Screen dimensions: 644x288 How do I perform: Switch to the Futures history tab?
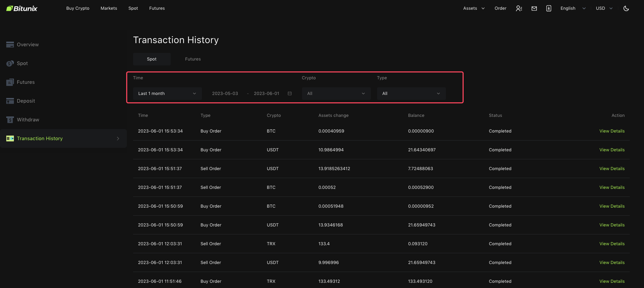(193, 59)
